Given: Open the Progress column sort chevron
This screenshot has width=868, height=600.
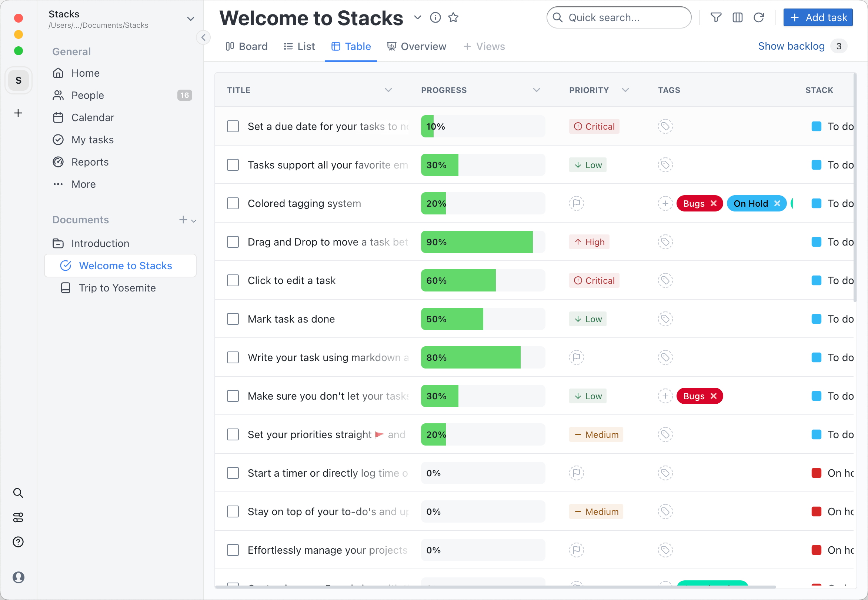Looking at the screenshot, I should tap(537, 90).
